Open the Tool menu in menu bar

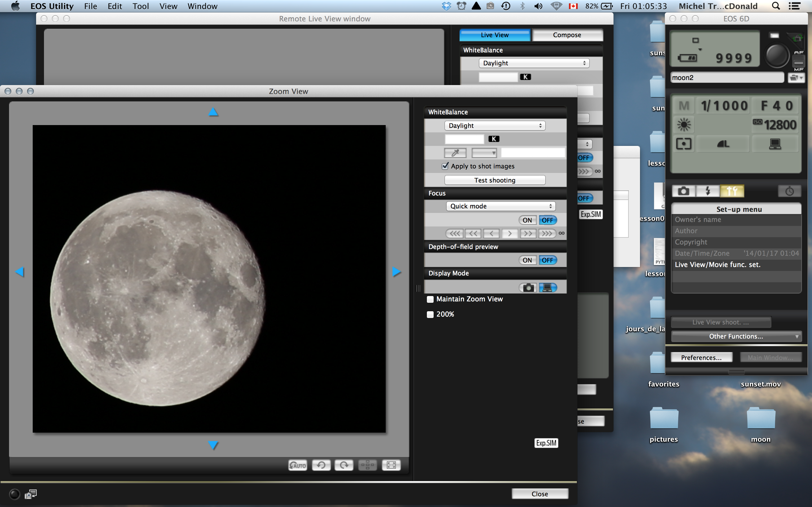pos(140,6)
